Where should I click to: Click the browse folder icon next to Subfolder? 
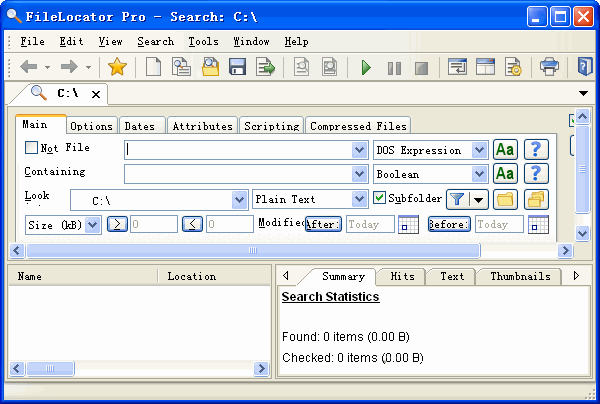click(x=505, y=200)
